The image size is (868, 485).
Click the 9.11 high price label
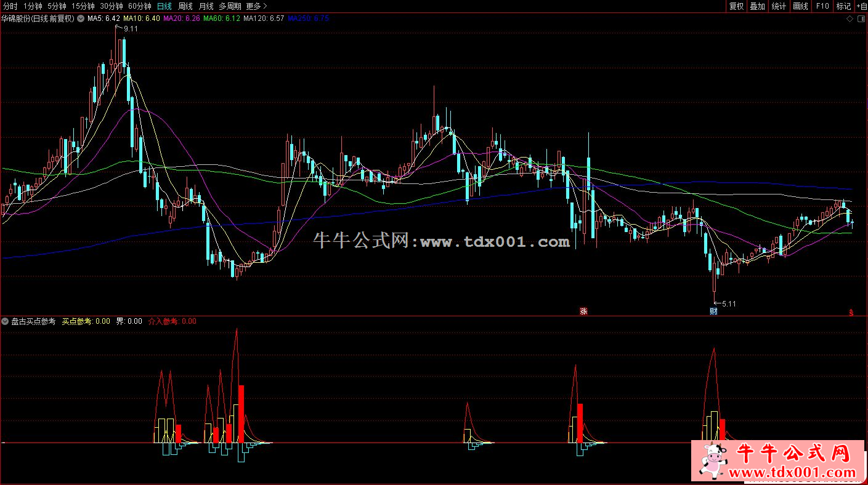(x=131, y=29)
